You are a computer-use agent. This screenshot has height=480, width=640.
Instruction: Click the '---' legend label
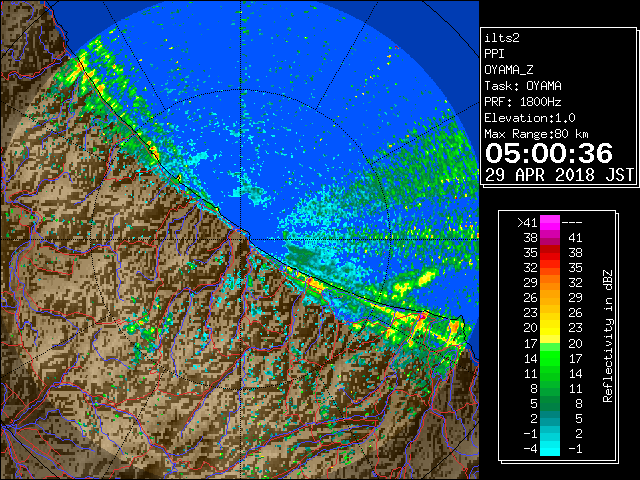click(572, 223)
